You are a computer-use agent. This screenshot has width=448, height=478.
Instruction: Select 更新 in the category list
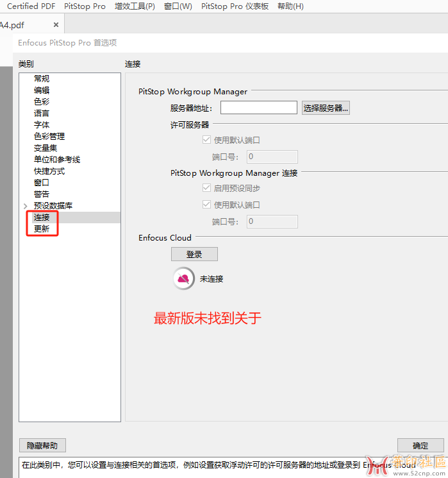42,229
